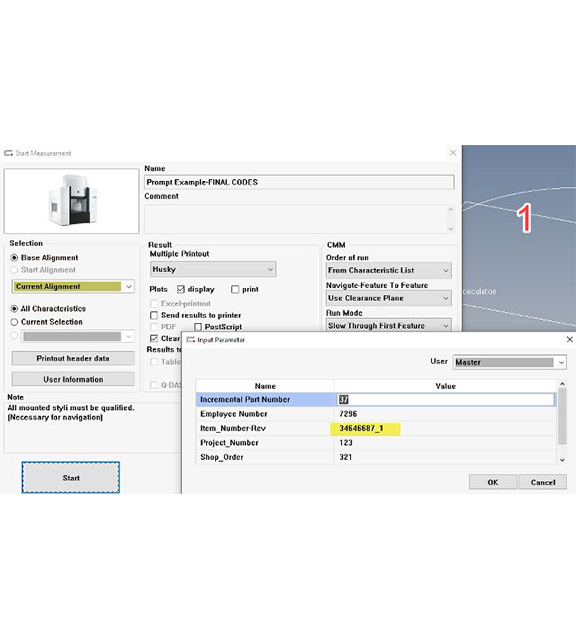Close the Start Measurement window
This screenshot has height=640, width=576.
pyautogui.click(x=453, y=153)
